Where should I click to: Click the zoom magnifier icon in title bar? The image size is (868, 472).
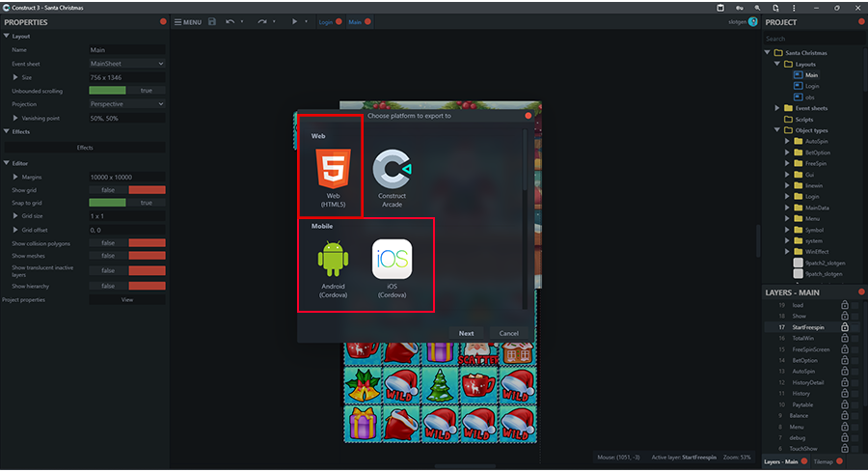point(757,8)
